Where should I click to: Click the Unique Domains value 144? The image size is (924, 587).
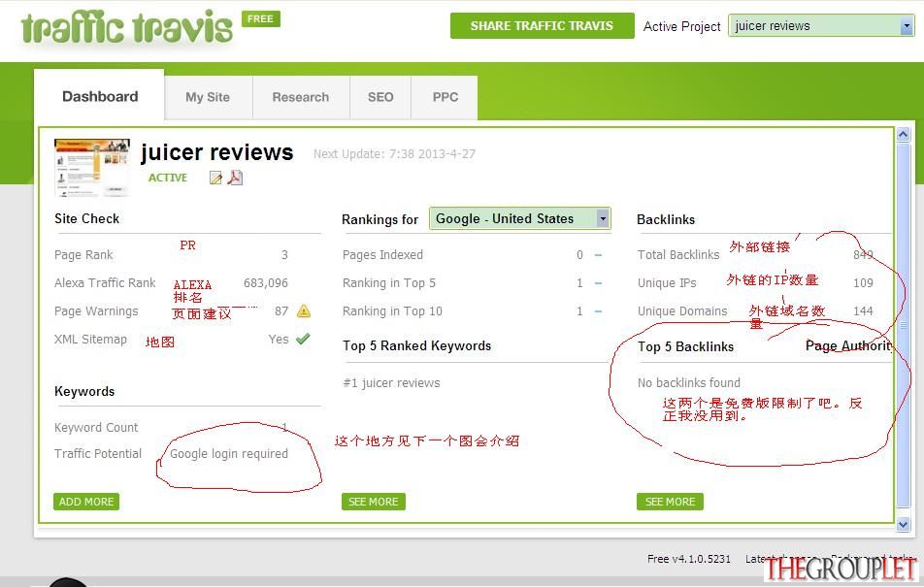863,311
